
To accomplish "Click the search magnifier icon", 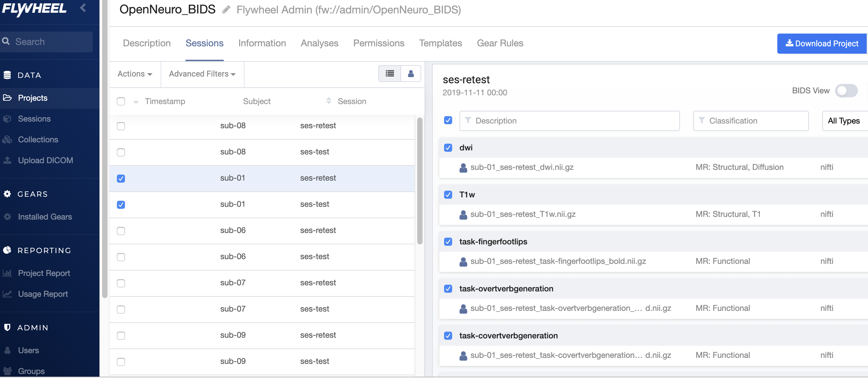I will (6, 41).
